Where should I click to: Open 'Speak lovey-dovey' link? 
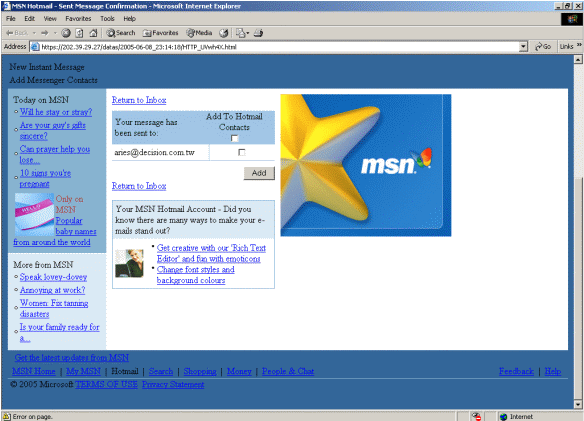pyautogui.click(x=53, y=277)
